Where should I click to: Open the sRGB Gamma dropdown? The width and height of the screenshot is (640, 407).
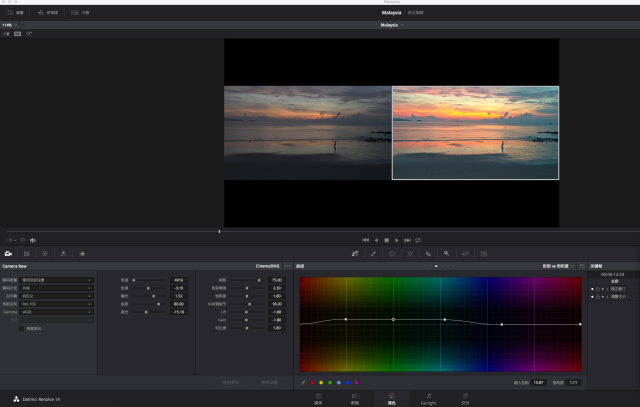coord(57,312)
